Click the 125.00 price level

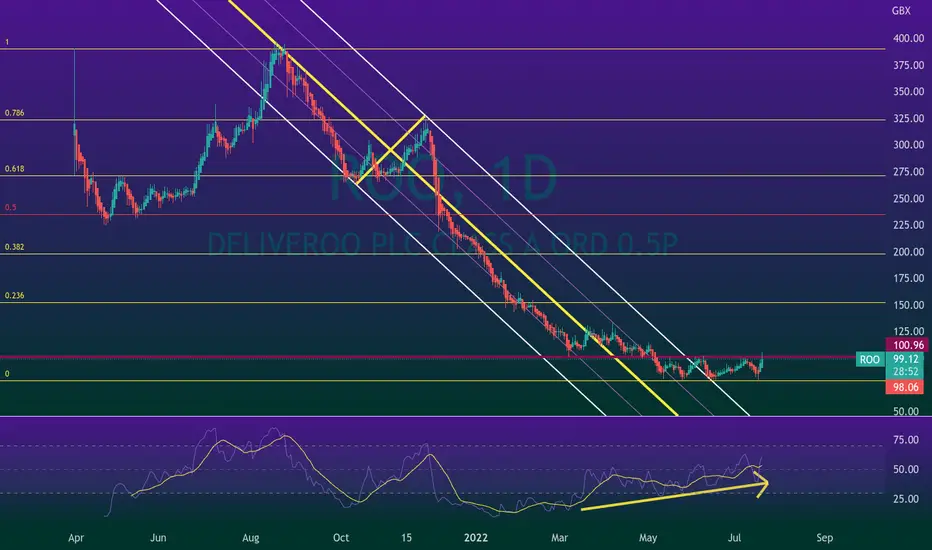click(x=909, y=331)
